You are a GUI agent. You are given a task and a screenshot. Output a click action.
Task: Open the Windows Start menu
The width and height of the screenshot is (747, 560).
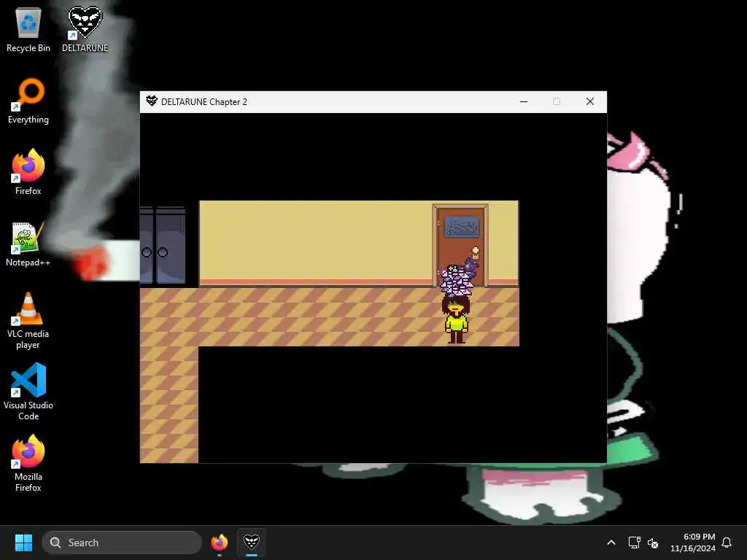pyautogui.click(x=23, y=542)
